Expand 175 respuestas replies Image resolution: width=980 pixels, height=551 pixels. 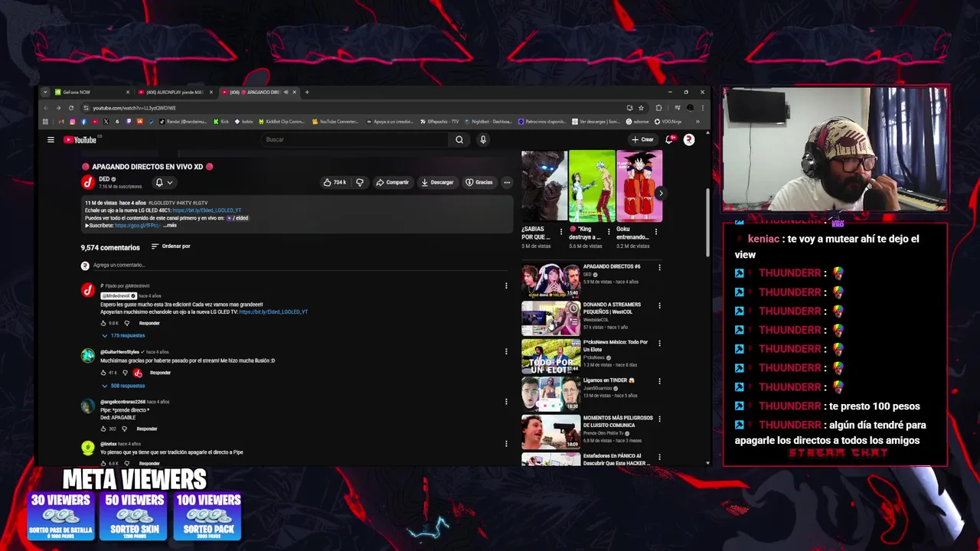coord(123,336)
